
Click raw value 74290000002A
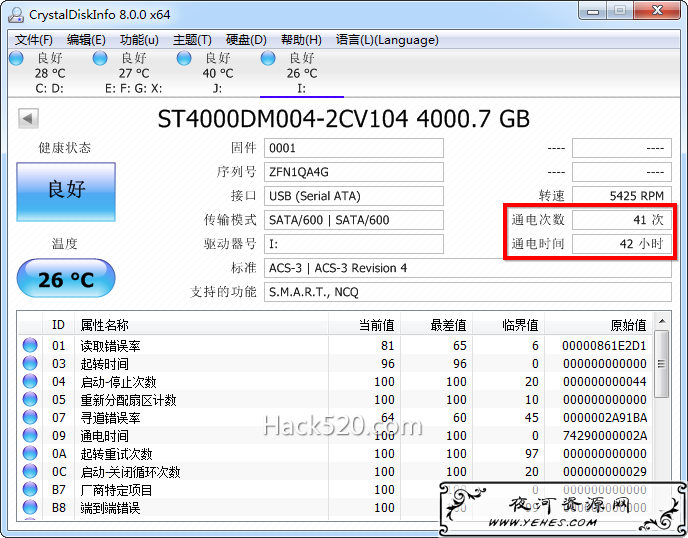click(605, 436)
